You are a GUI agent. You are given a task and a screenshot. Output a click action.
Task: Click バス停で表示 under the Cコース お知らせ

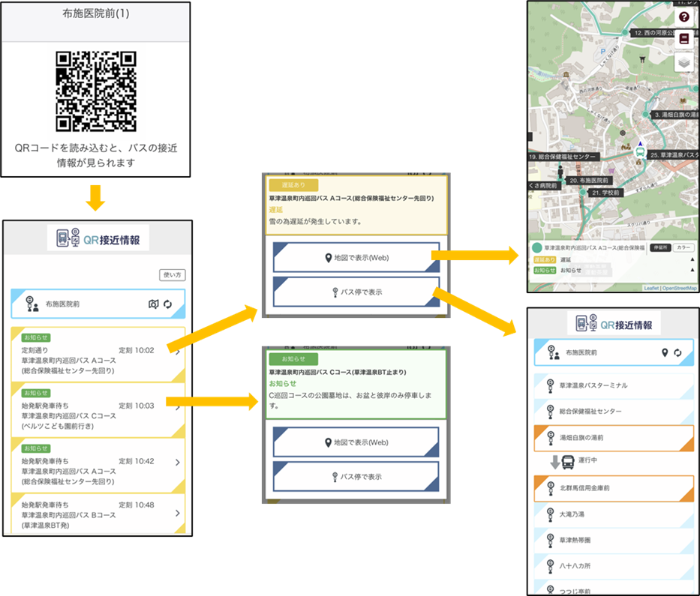pos(356,477)
